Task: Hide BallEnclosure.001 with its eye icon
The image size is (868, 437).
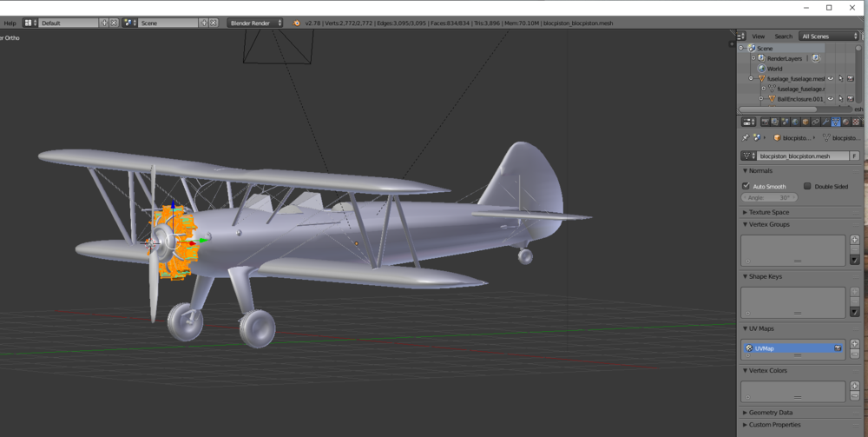Action: [x=831, y=98]
